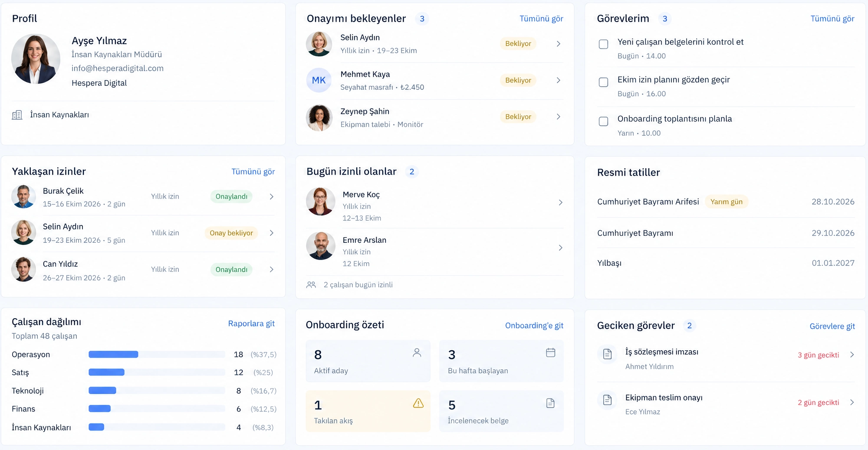Open Emre Arslan's leave details chevron
Screen dimensions: 868x450
pyautogui.click(x=561, y=248)
